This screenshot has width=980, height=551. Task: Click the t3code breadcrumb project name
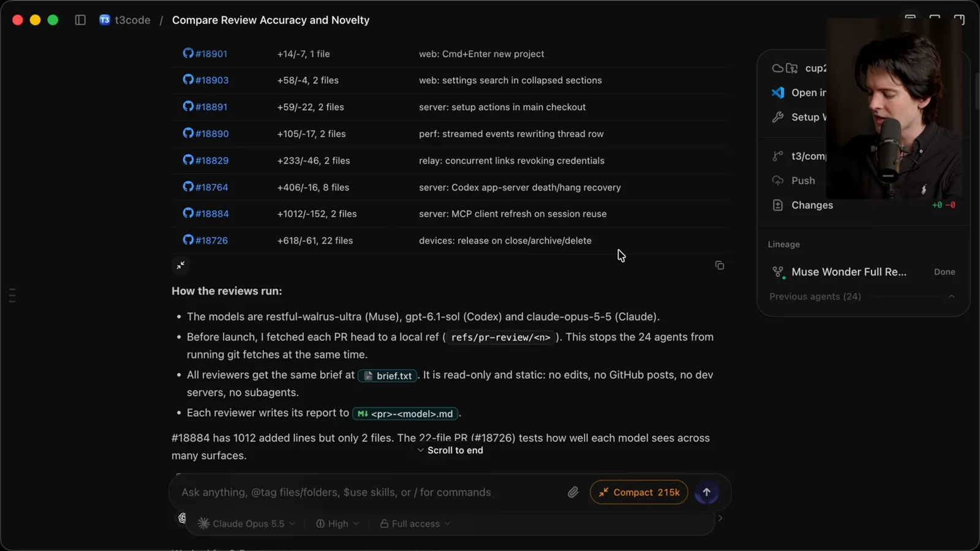point(132,20)
